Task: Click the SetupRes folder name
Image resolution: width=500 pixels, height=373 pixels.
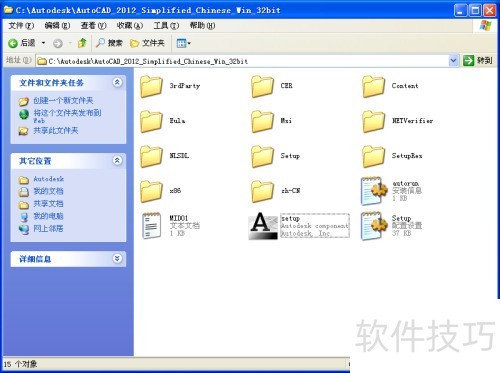Action: 407,156
